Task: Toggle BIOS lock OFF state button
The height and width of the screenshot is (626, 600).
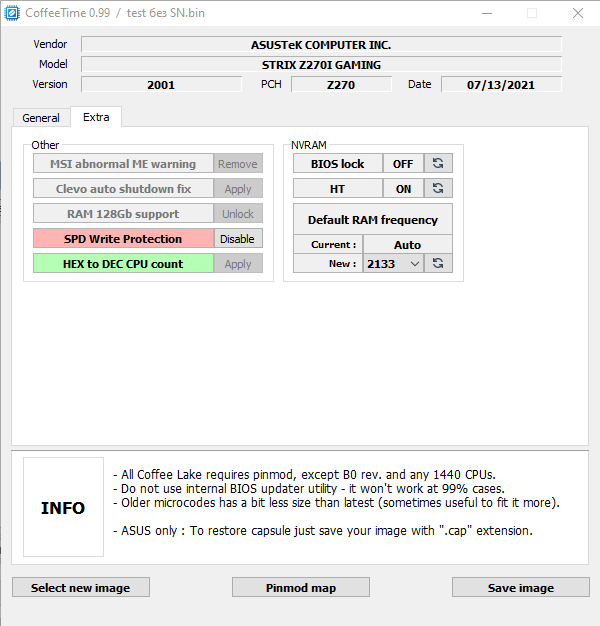Action: click(403, 163)
